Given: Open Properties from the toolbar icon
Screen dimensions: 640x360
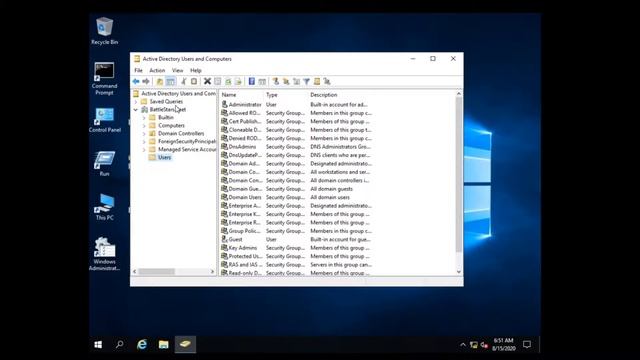Looking at the screenshot, I should pyautogui.click(x=218, y=81).
